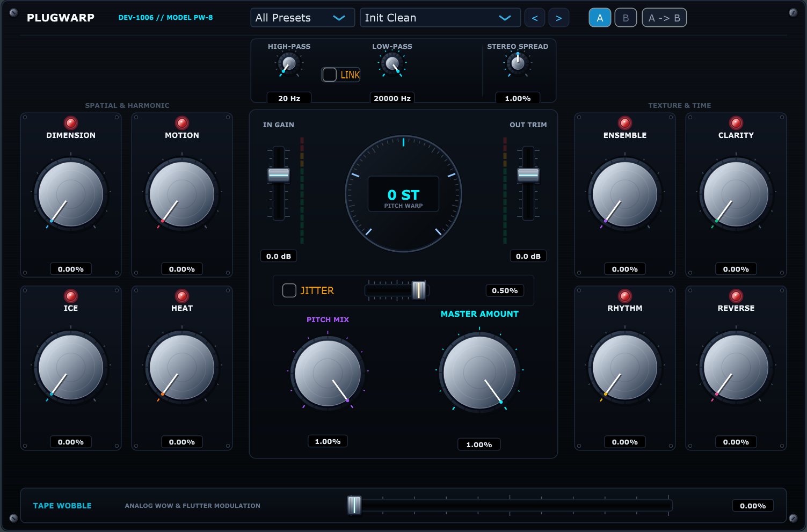This screenshot has width=807, height=532.
Task: Click the Dimension large knob
Action: [x=71, y=194]
